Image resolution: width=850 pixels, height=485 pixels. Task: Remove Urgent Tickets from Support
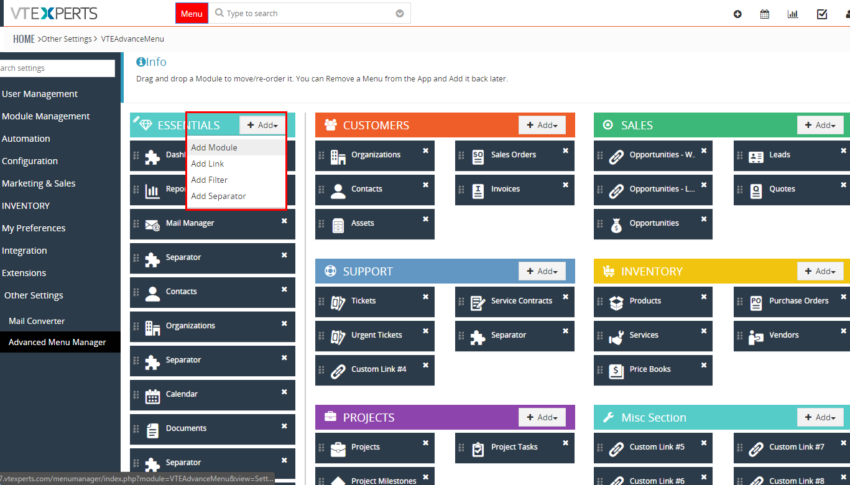tap(426, 332)
